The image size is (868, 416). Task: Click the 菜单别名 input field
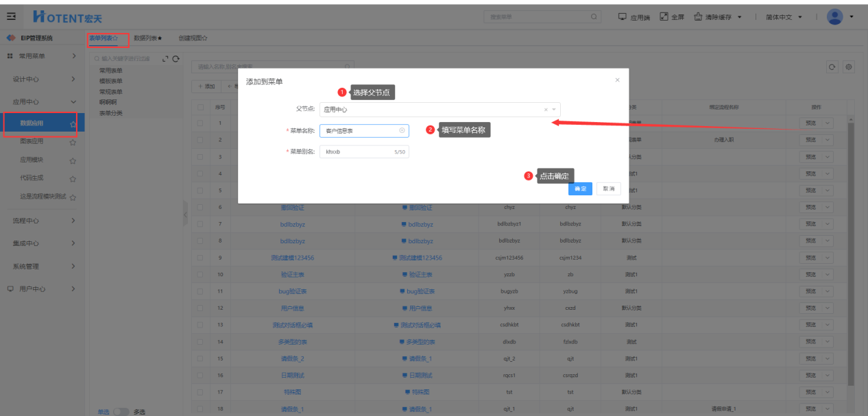click(x=357, y=151)
